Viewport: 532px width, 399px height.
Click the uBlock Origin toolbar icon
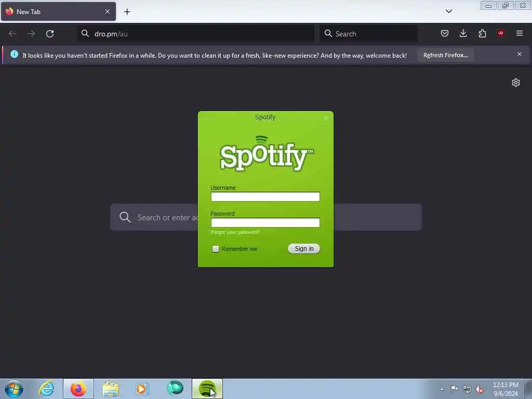[x=501, y=33]
